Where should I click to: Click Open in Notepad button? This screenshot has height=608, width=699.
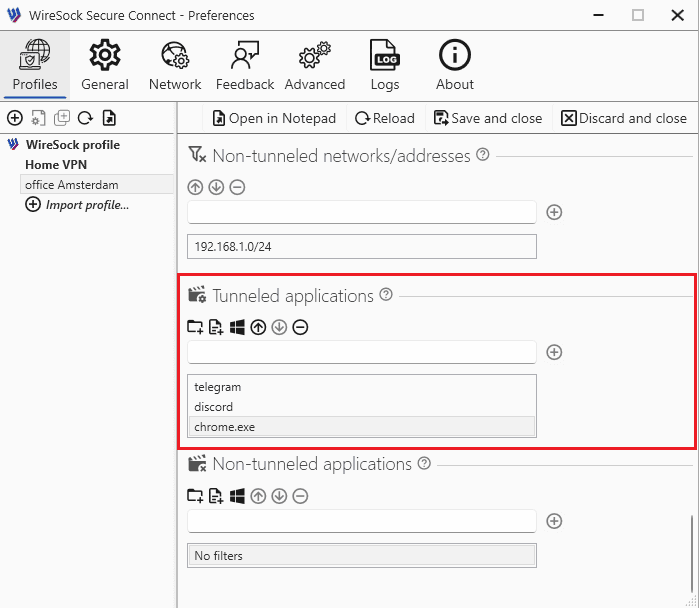[275, 118]
